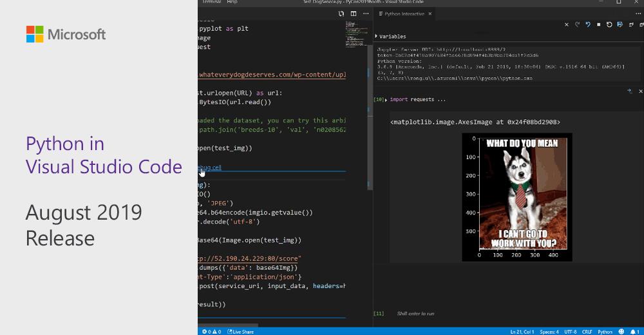This screenshot has height=335, width=644.
Task: Open the 52.190.24.229:80/score link
Action: click(x=249, y=258)
